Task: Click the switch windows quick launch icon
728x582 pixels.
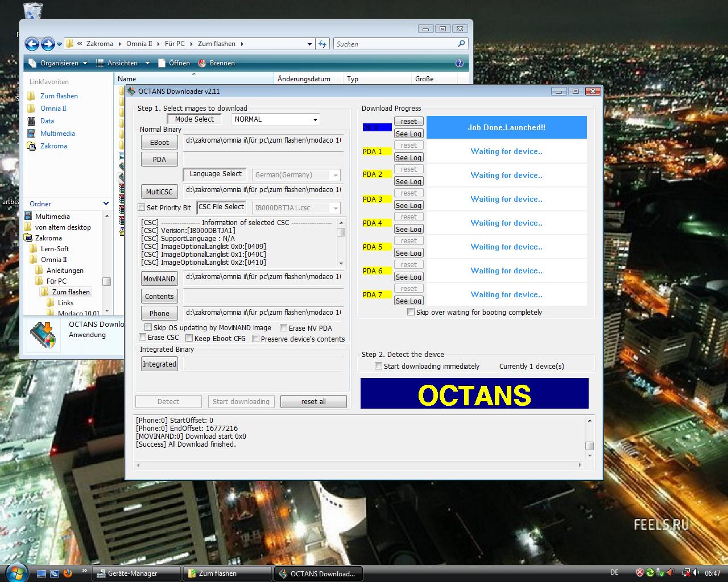Action: click(x=55, y=573)
